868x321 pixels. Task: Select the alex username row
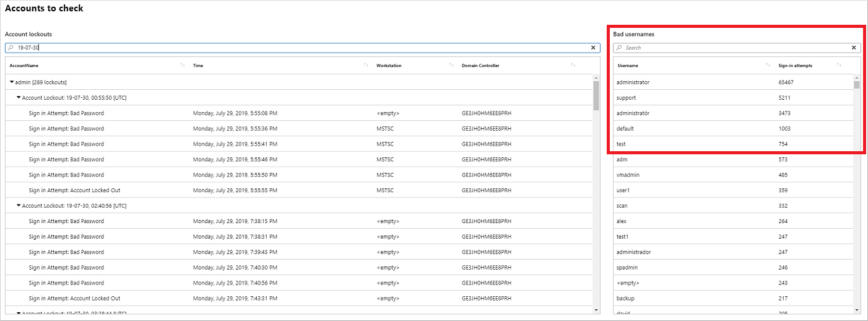(733, 221)
